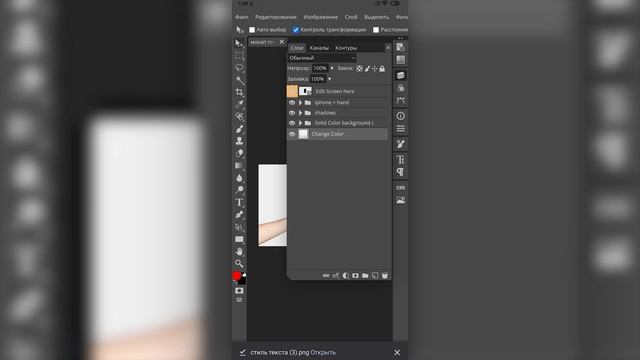Open the Файл menu

click(242, 17)
